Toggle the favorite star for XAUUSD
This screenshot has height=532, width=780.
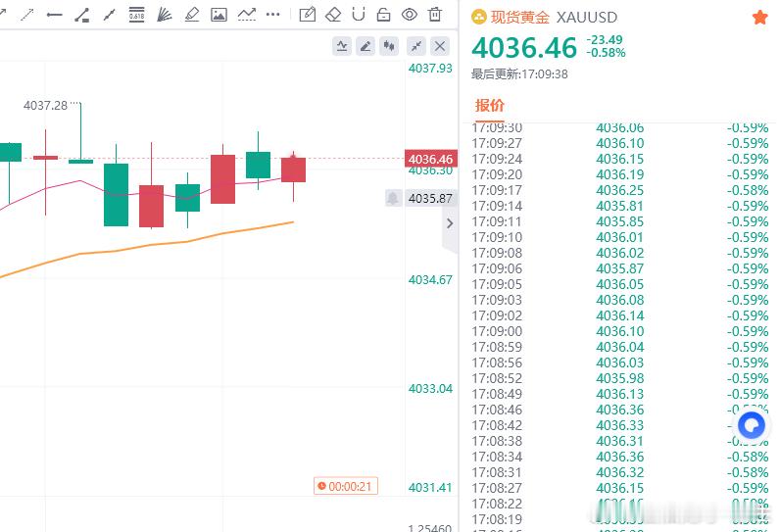(x=759, y=18)
